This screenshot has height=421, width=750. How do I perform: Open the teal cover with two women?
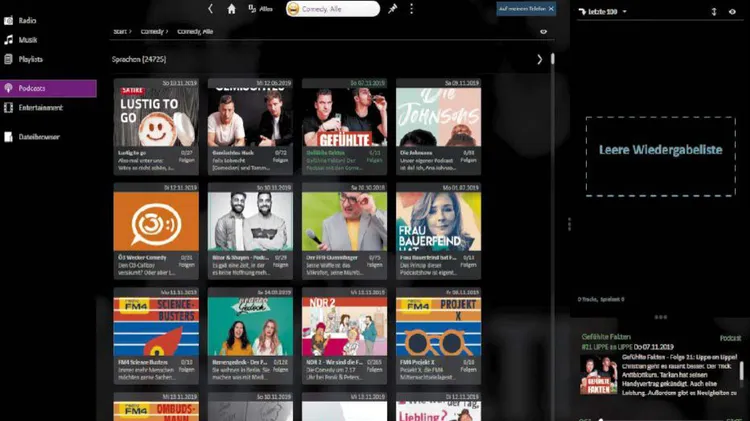coord(250,326)
